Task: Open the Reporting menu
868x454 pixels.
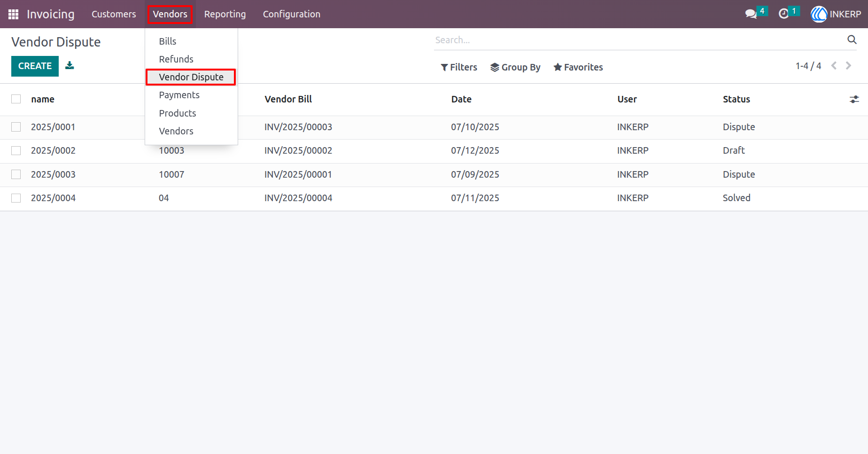Action: coord(225,14)
